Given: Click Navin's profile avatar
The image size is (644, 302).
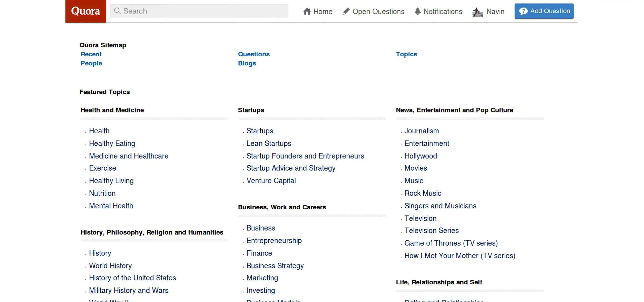Looking at the screenshot, I should pyautogui.click(x=477, y=11).
